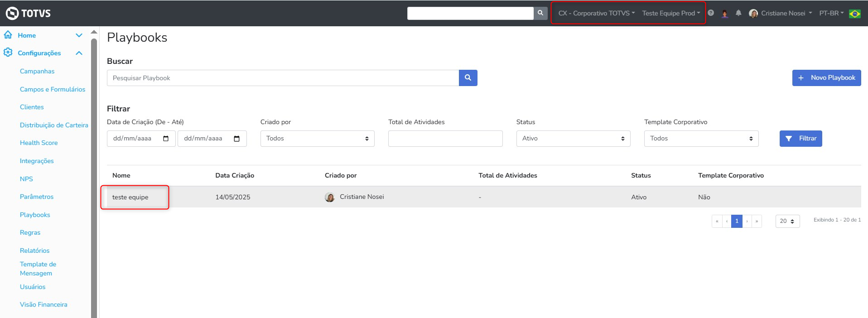Expand the CX - Corporativo TOTVS dropdown
Screen dimensions: 868x318
[x=596, y=13]
